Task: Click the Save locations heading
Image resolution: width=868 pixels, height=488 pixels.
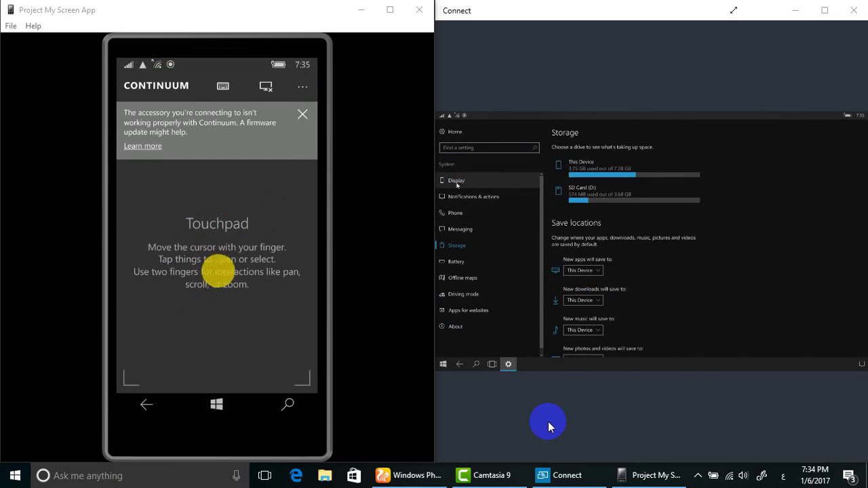Action: point(576,223)
